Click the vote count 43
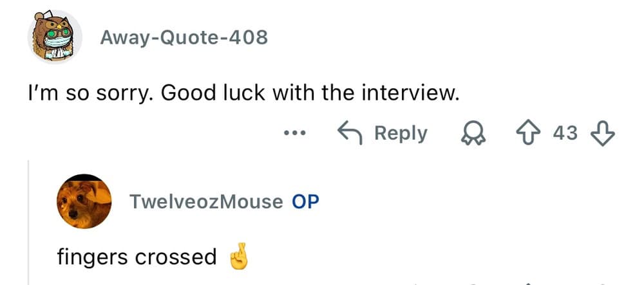 [x=565, y=133]
